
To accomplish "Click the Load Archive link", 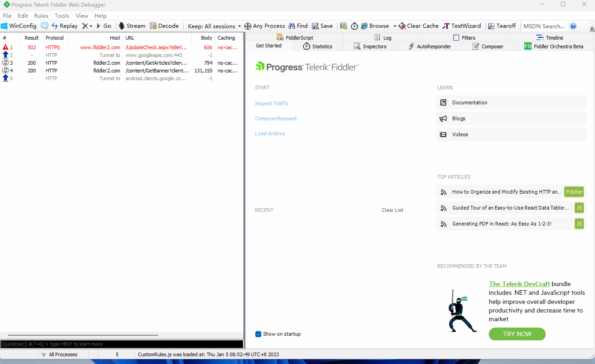I will [x=270, y=133].
